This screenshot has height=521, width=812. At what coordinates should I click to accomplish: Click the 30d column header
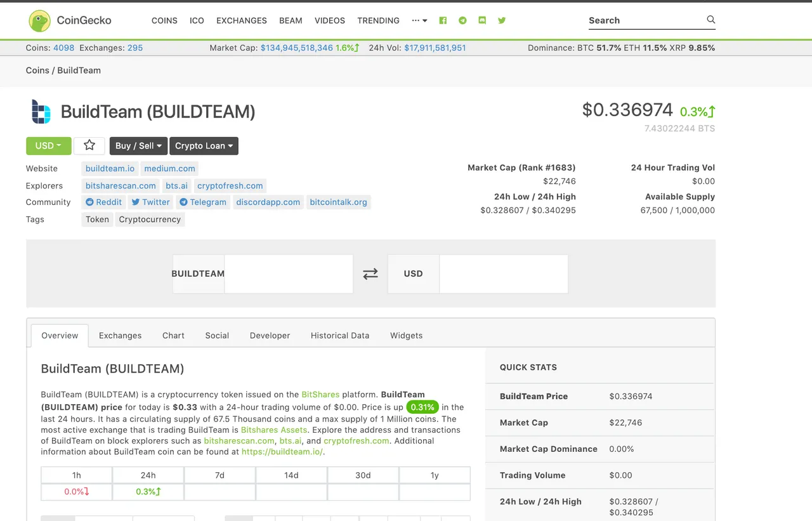click(x=363, y=475)
